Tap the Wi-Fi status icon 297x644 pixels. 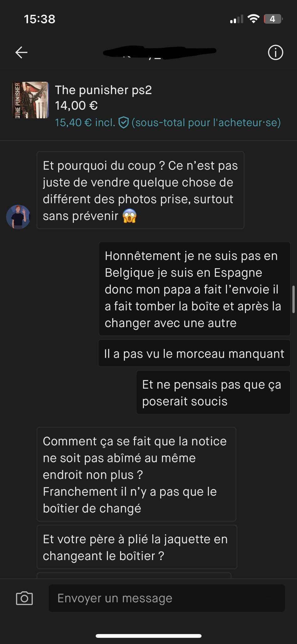[x=253, y=19]
